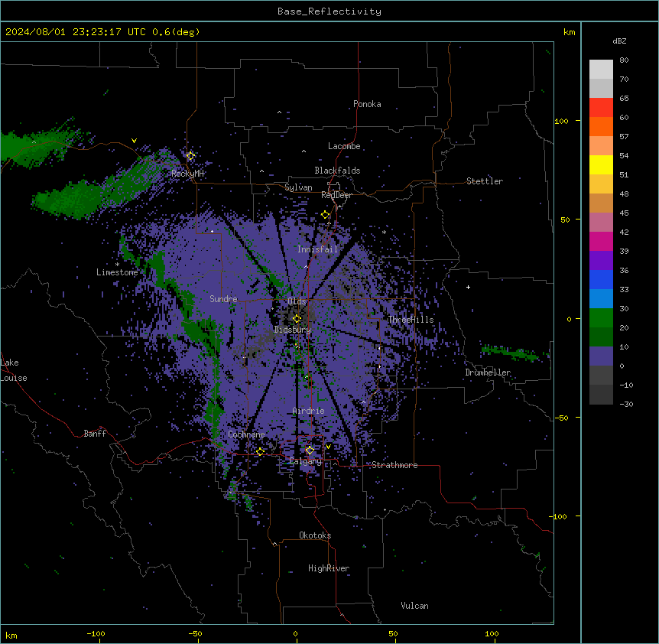This screenshot has height=644, width=659.
Task: Click the Blackfalds city label
Action: [337, 171]
